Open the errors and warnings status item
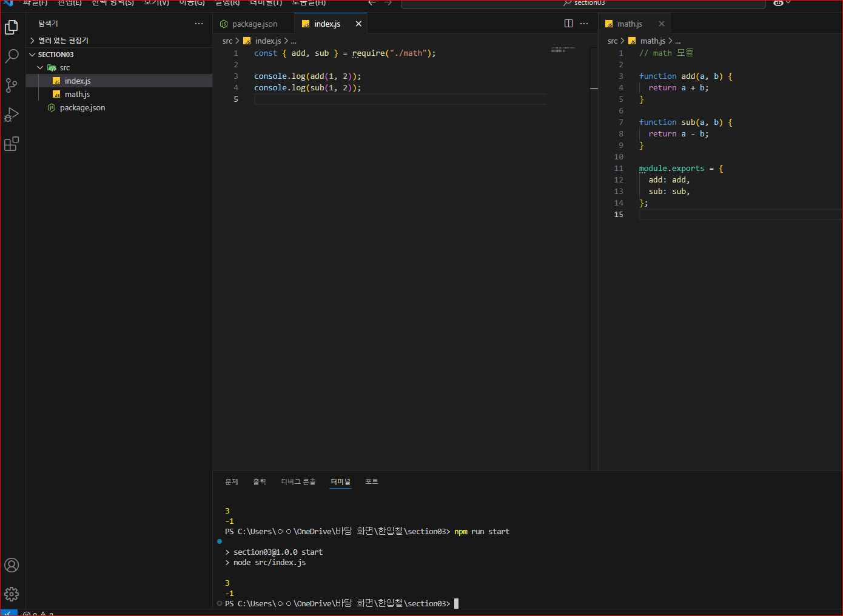 coord(38,614)
